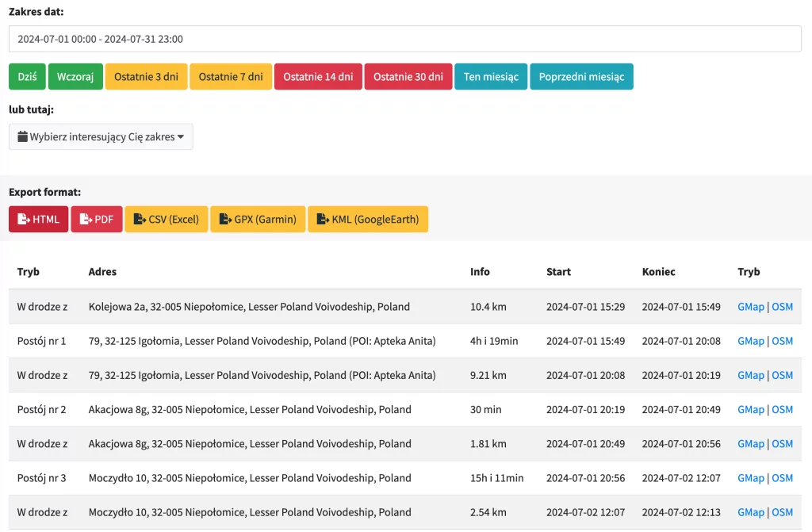Choose Ostatnie 30 dni range
The width and height of the screenshot is (812, 532).
click(408, 77)
